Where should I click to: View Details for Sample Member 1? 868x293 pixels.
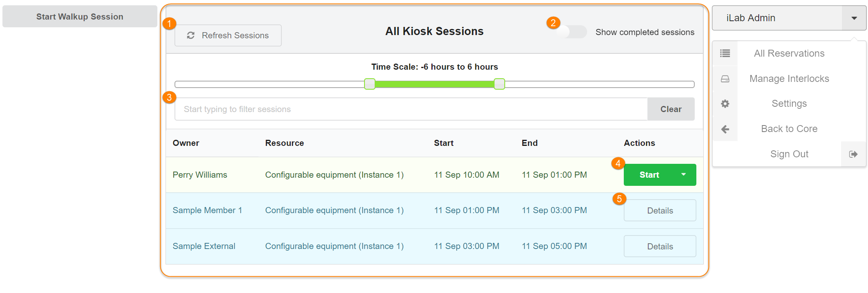tap(660, 211)
